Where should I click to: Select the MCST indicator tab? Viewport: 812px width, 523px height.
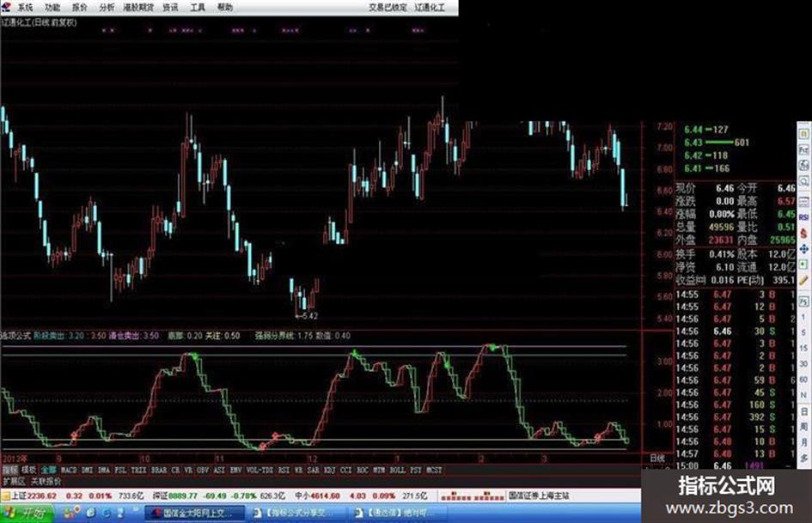434,470
